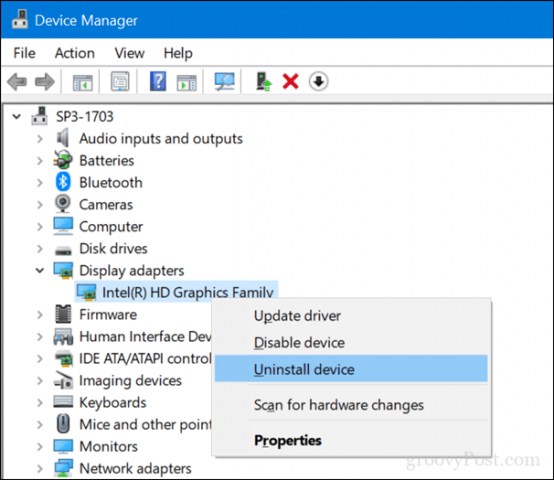Select the Network adapters tree item

pos(135,468)
